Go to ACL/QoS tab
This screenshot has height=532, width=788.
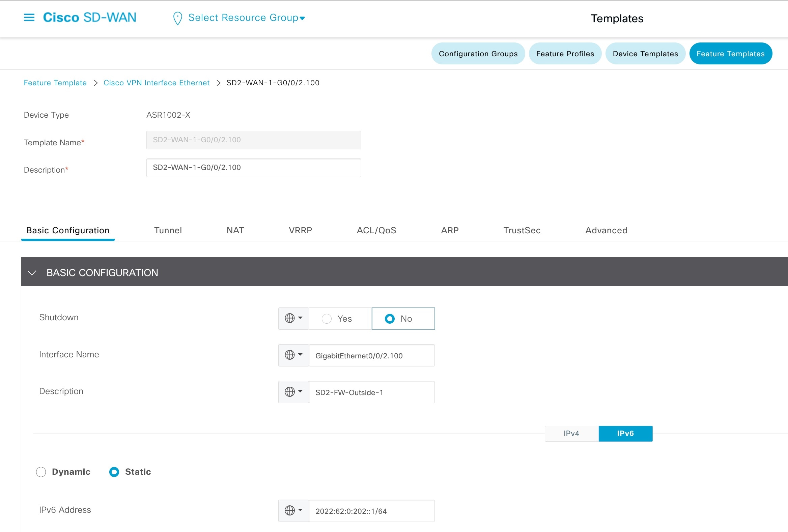pos(376,230)
